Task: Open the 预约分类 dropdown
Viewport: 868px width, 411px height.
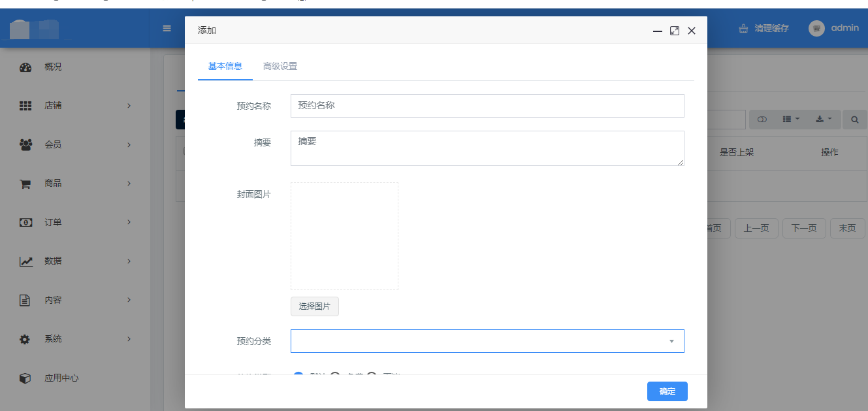Action: tap(487, 341)
